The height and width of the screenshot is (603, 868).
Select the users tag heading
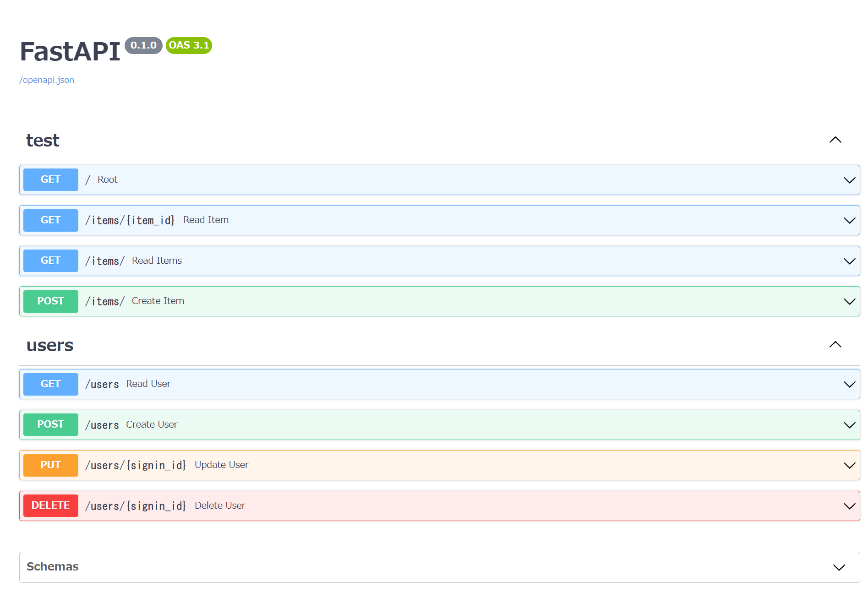(50, 345)
